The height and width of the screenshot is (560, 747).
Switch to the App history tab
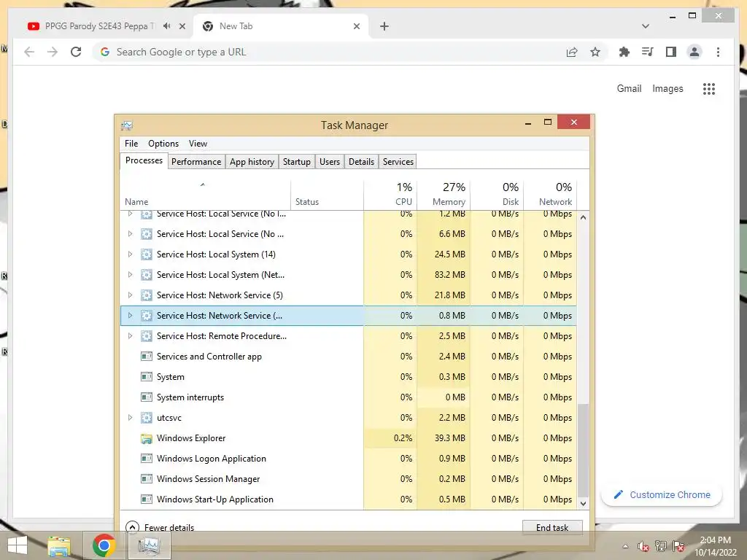click(252, 161)
